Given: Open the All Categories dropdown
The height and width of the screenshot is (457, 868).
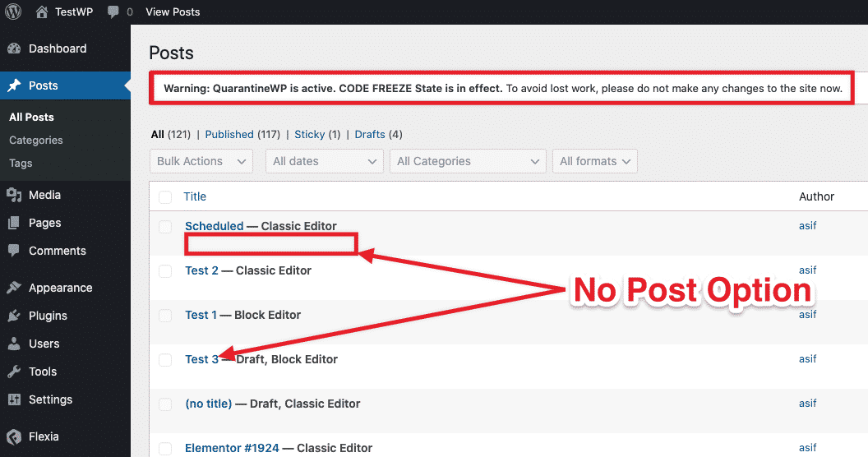Looking at the screenshot, I should pyautogui.click(x=468, y=161).
